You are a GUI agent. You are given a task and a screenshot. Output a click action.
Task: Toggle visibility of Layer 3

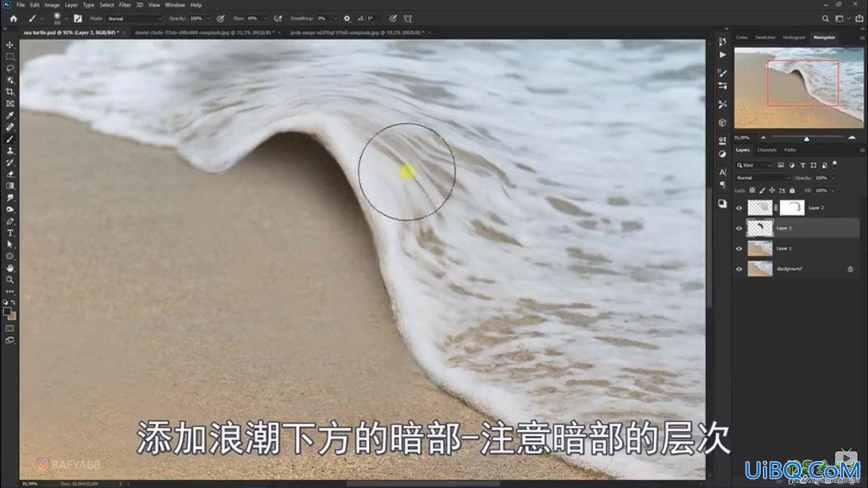click(739, 228)
